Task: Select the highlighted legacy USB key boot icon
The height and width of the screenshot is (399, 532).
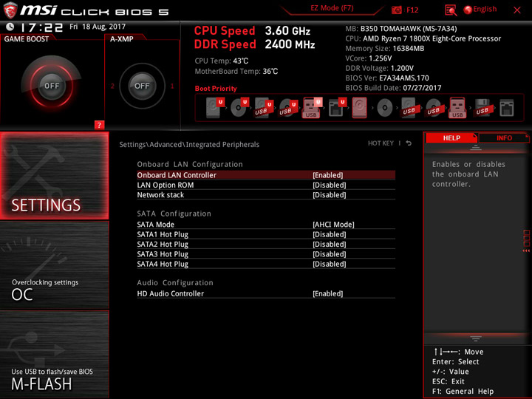Action: tap(457, 108)
